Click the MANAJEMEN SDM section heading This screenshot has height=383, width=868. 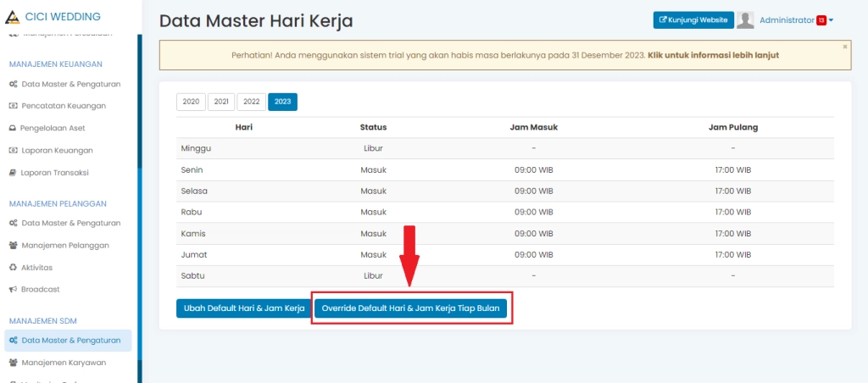(x=42, y=321)
